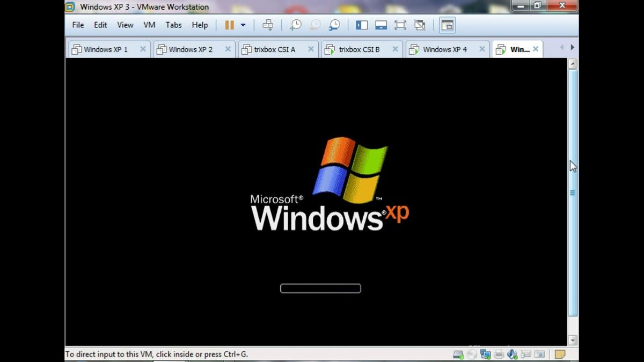This screenshot has width=644, height=362.
Task: Close the trixbox CSI B tab
Action: [395, 49]
